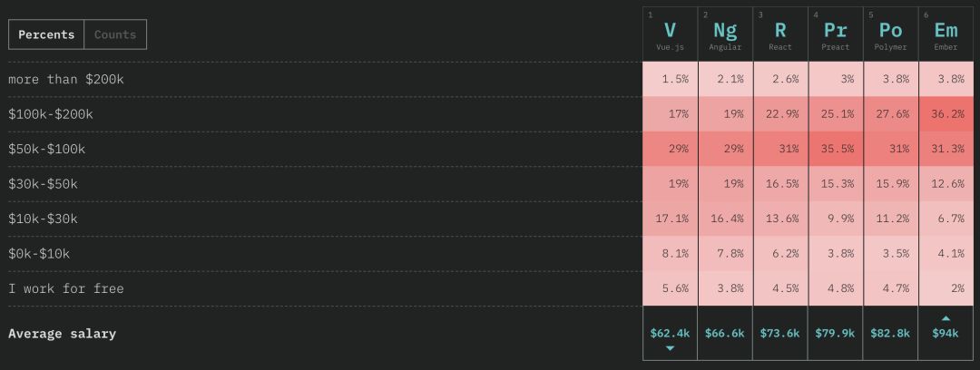Select the React 'R' column header

coord(780,33)
